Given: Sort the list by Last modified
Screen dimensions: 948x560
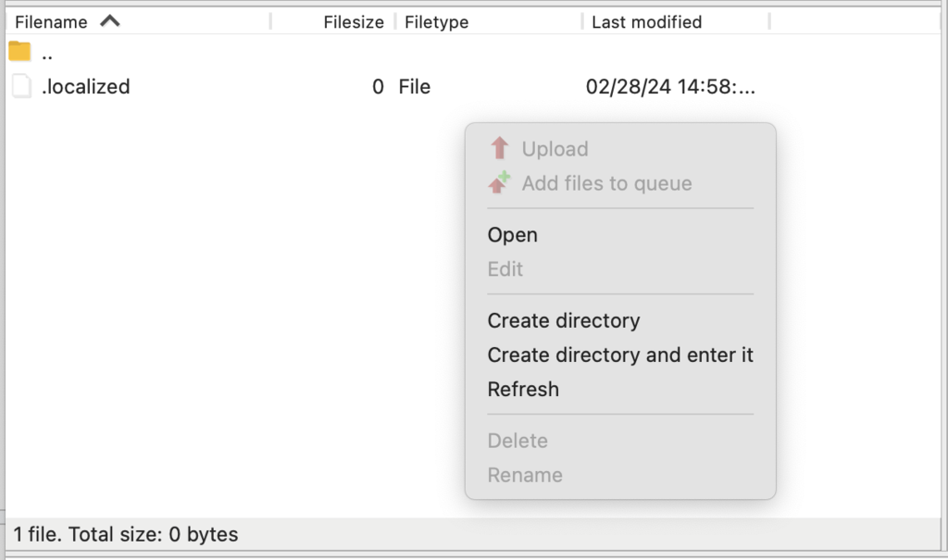Looking at the screenshot, I should pyautogui.click(x=648, y=21).
